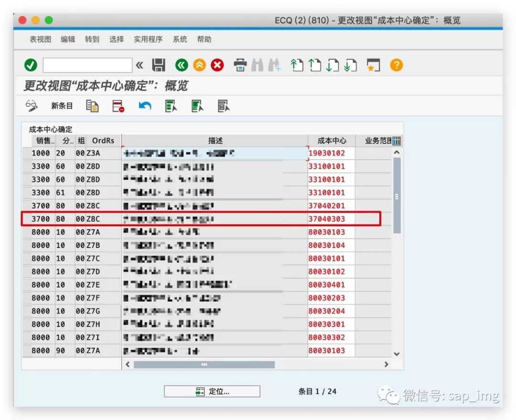Click cost center cell 80030401
516x420 pixels.
332,285
